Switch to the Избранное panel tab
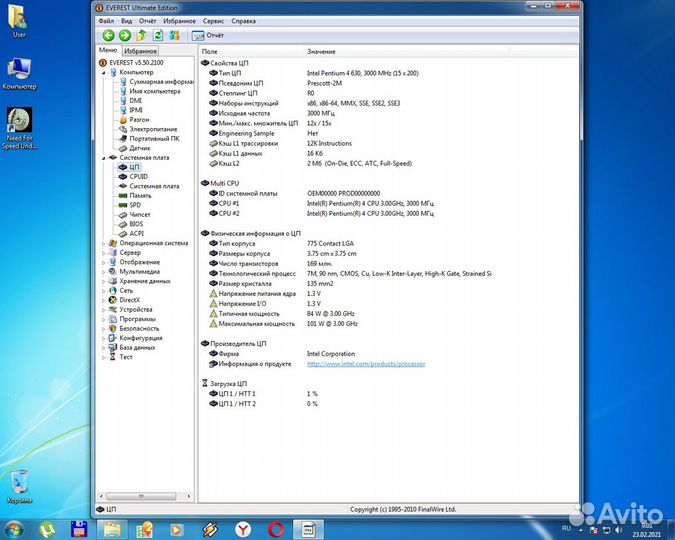This screenshot has width=675, height=540. 140,51
